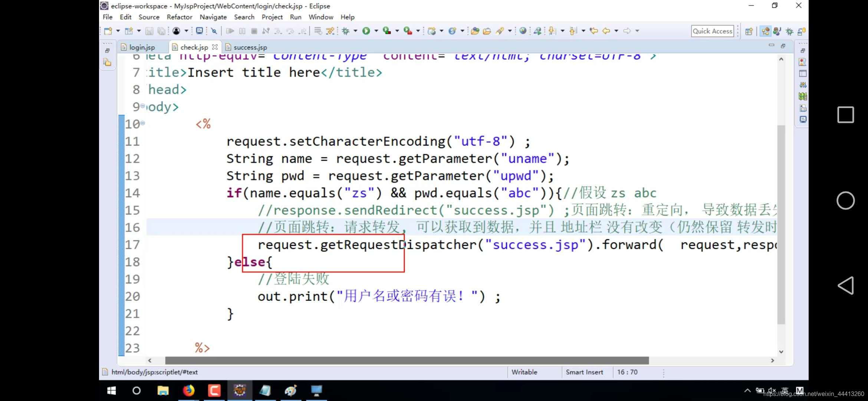This screenshot has width=868, height=401.
Task: Click the Save All toolbar icon
Action: (x=161, y=31)
